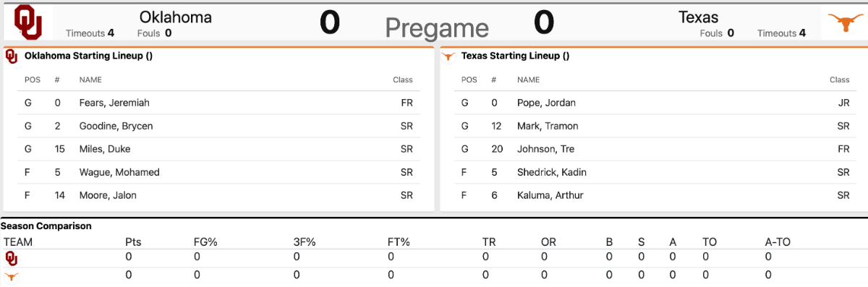The height and width of the screenshot is (287, 868).
Task: Click the Longhorn icon beside Texas Starting Lineup
Action: tap(448, 56)
